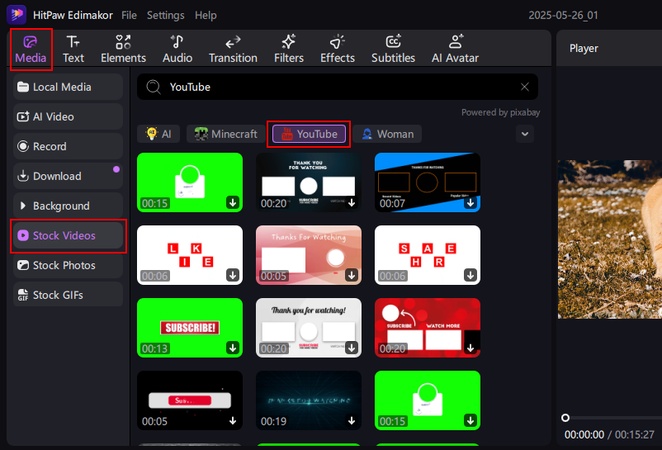Preview the SHARE letters video thumbnail

427,255
